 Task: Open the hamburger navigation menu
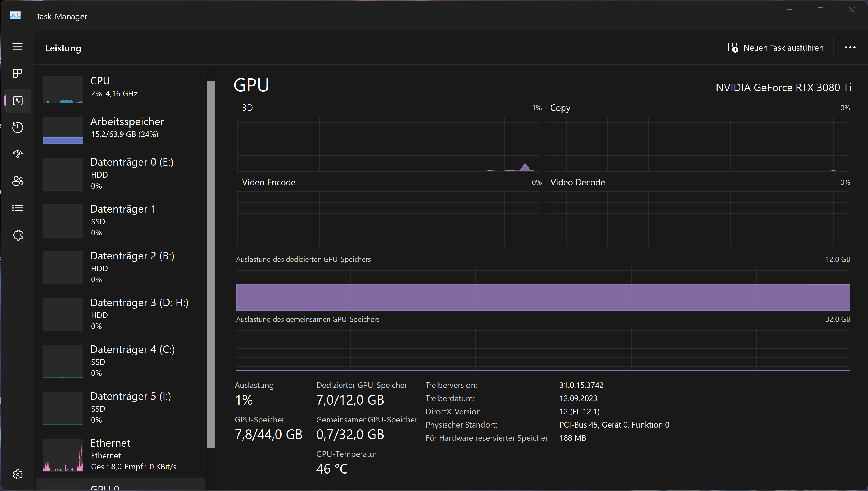tap(17, 47)
